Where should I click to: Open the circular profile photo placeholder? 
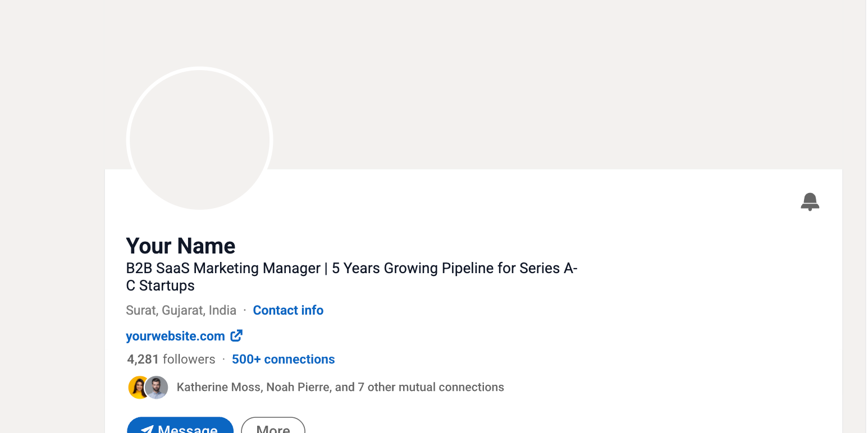coord(199,139)
